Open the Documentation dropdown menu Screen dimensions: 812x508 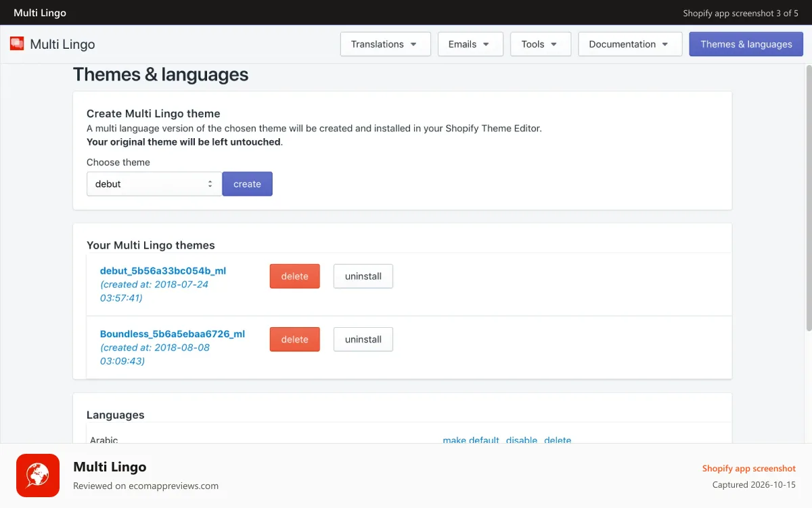point(631,44)
